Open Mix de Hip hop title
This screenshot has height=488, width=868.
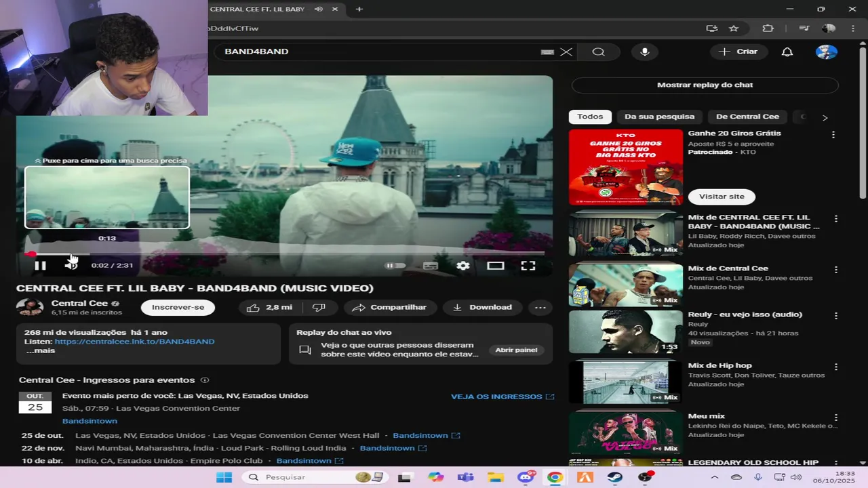tap(720, 365)
